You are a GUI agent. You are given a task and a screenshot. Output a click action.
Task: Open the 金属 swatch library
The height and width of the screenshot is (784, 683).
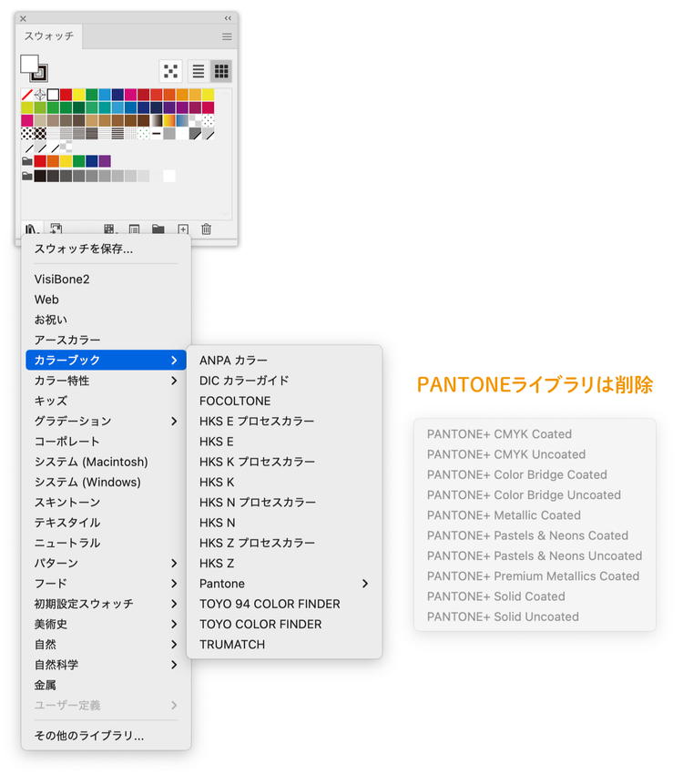pos(106,685)
